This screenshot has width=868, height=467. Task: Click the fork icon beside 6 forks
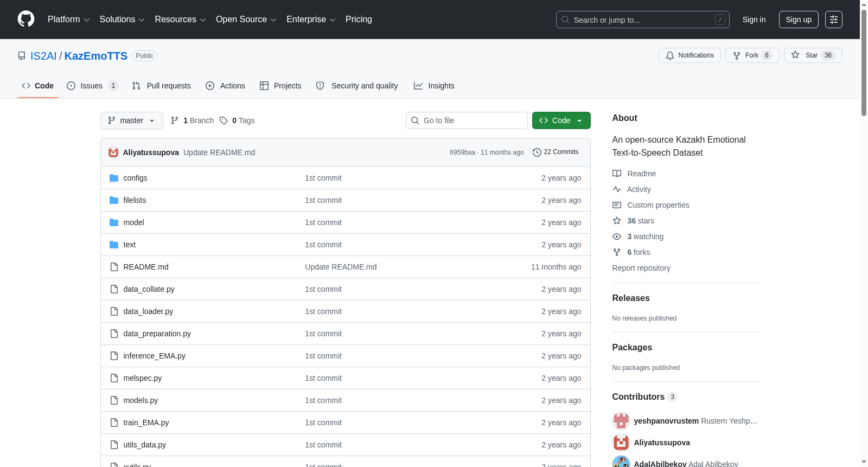point(617,252)
